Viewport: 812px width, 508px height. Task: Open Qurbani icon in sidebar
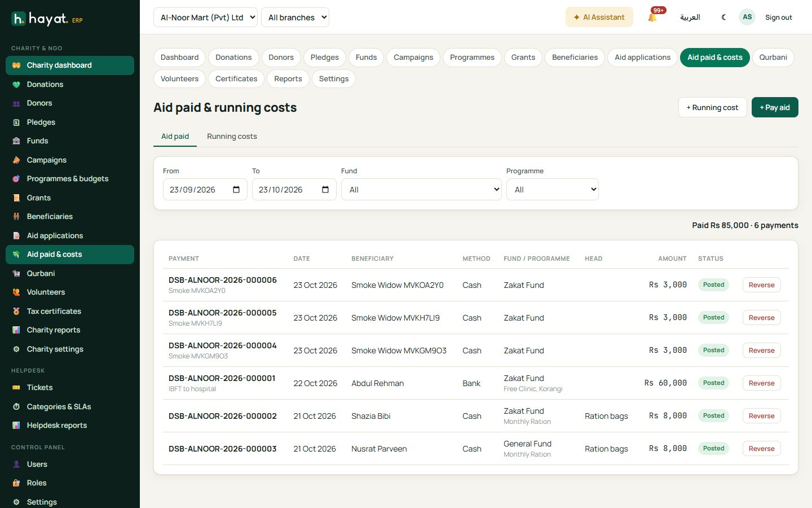(x=16, y=274)
